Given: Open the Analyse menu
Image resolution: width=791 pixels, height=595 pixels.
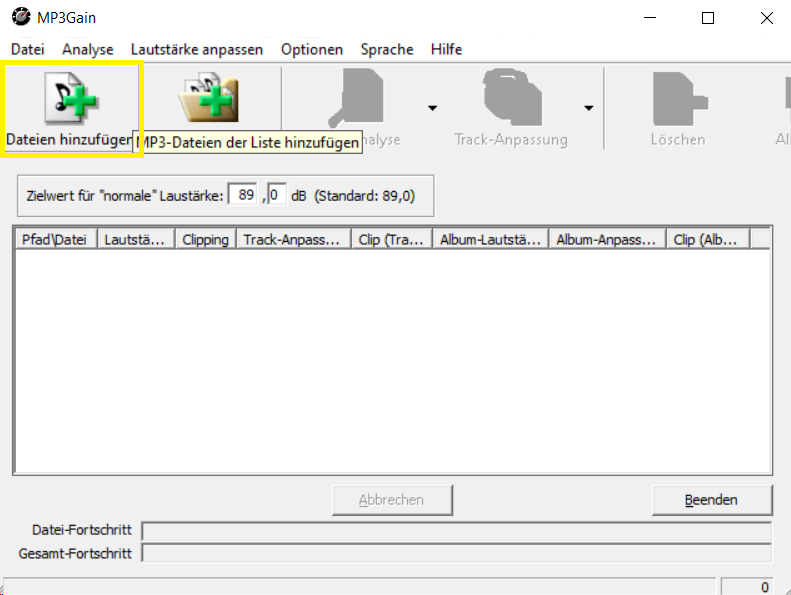Looking at the screenshot, I should pos(87,49).
